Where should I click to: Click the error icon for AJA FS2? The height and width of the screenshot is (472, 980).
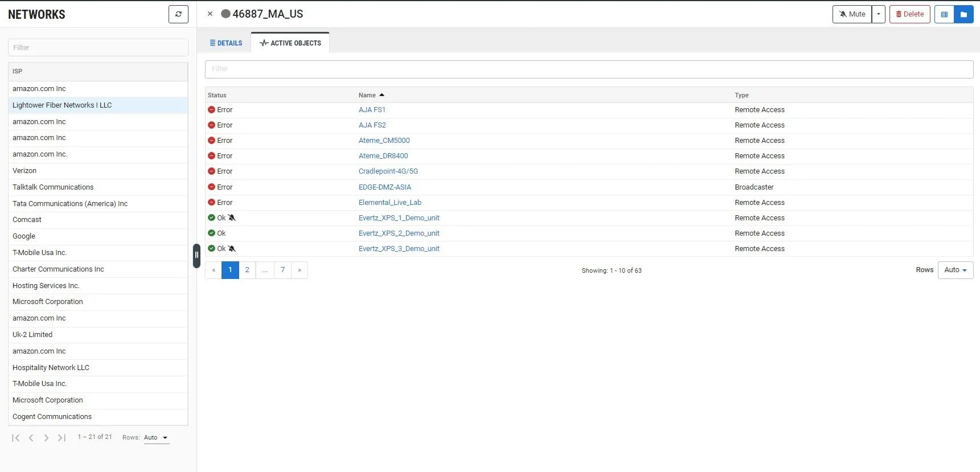(x=211, y=125)
